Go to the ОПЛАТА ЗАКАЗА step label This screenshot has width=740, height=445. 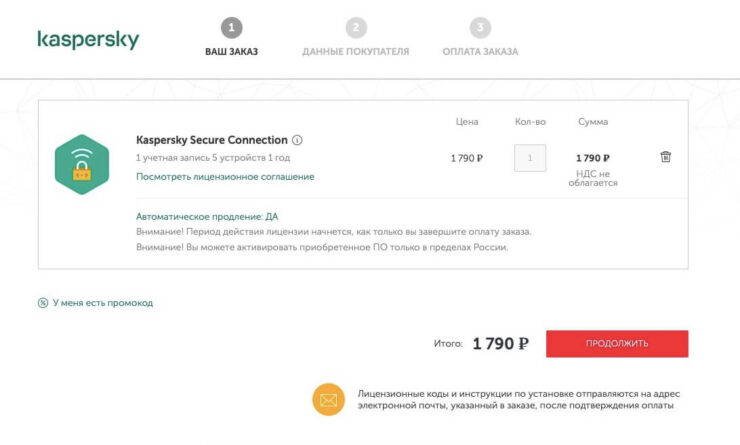(x=480, y=52)
